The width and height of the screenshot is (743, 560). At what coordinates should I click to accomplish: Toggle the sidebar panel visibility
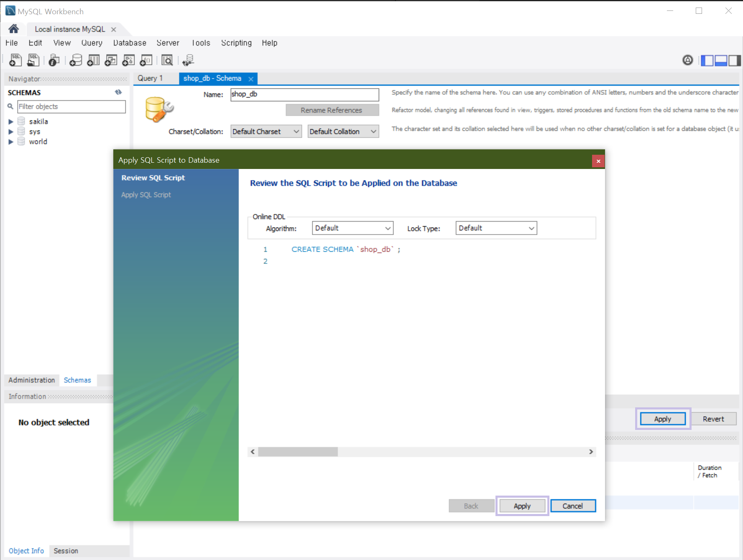707,61
